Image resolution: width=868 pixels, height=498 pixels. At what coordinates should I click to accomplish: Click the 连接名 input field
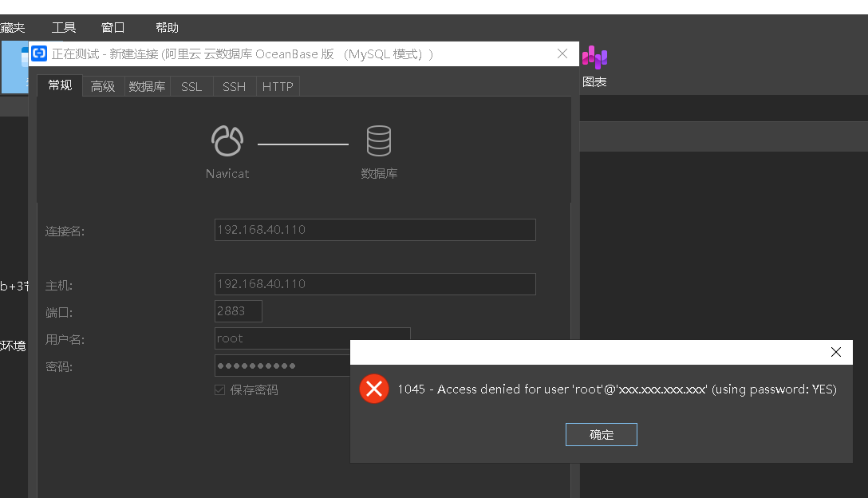click(x=375, y=230)
